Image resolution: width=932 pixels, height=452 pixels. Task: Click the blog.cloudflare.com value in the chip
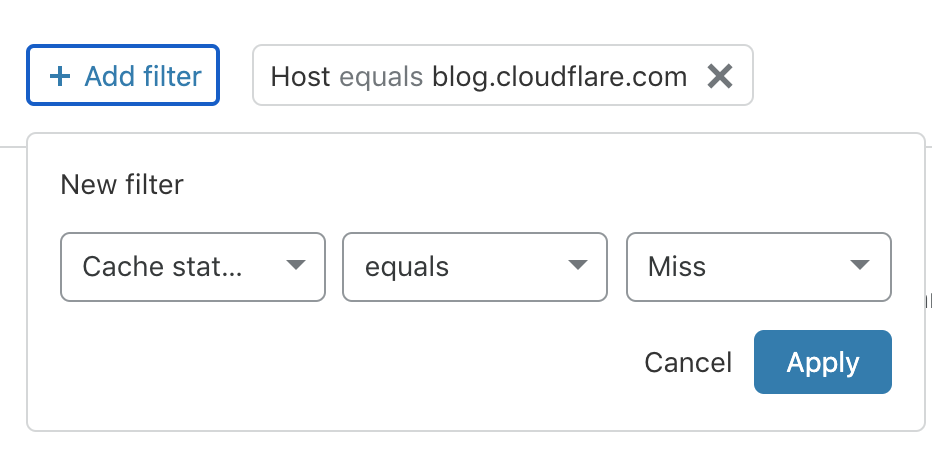[559, 77]
